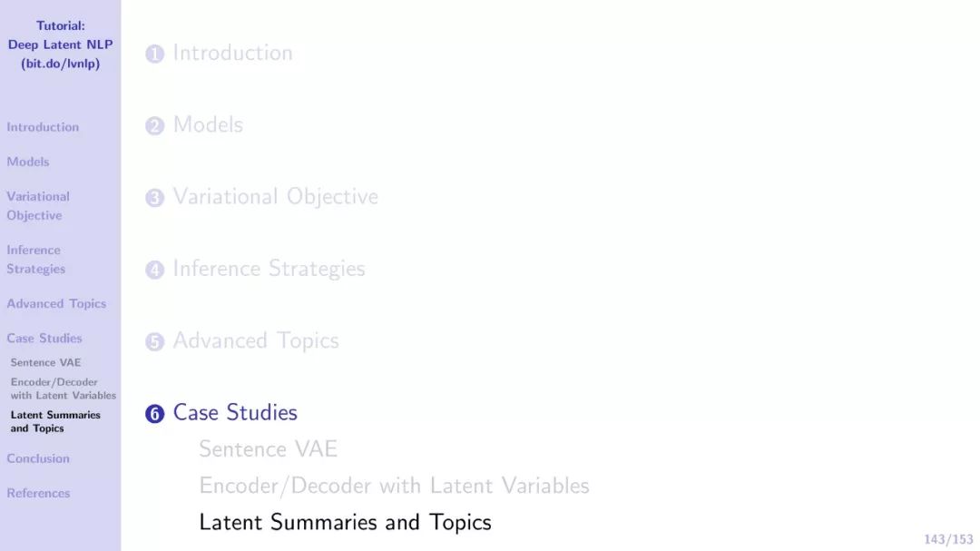Open Sentence VAE subsection in the sidebar
The height and width of the screenshot is (551, 980).
click(45, 362)
